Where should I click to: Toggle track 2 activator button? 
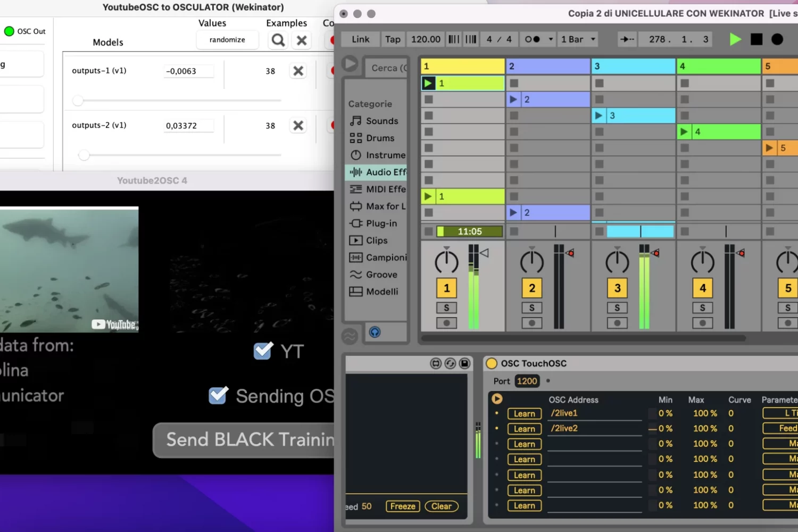[x=532, y=288]
